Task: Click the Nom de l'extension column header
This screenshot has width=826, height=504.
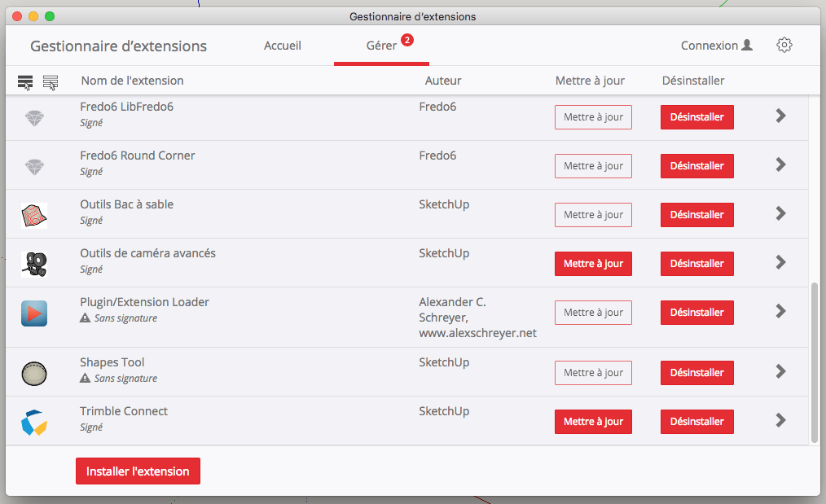Action: (x=132, y=81)
